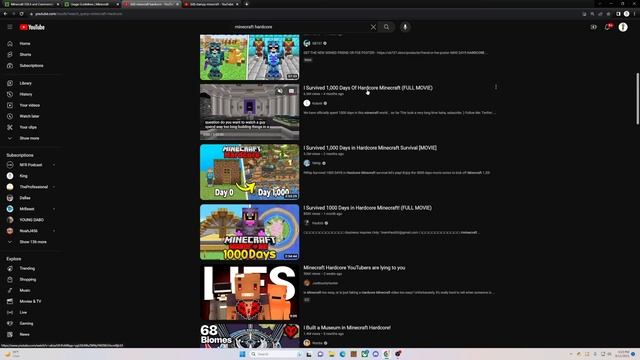The image size is (640, 360).
Task: Switch to the second browser tab
Action: [92, 4]
